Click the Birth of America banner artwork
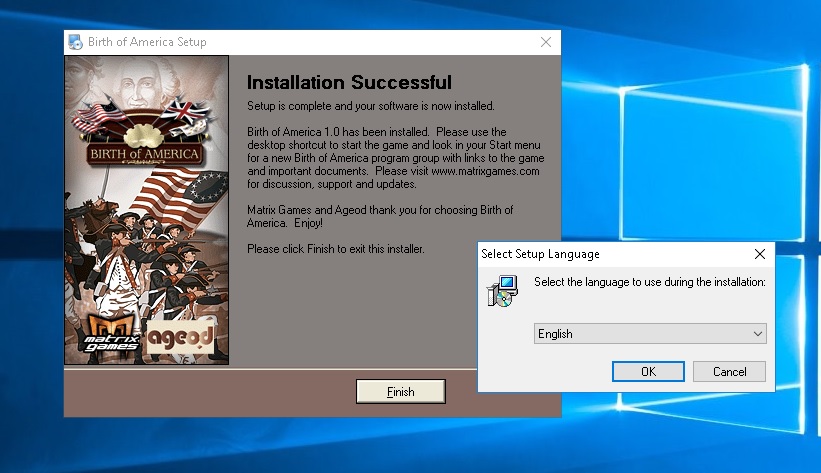Viewport: 821px width, 473px height. click(145, 131)
